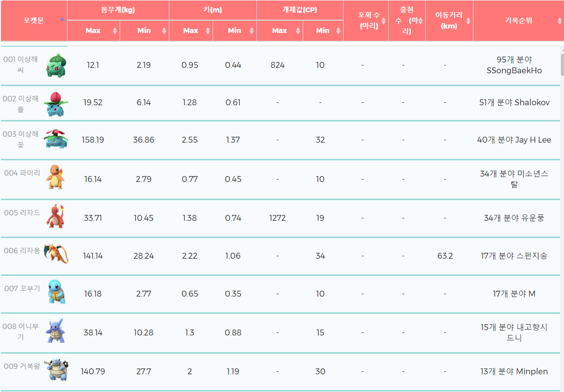Image resolution: width=564 pixels, height=392 pixels.
Task: Click the min height value 0.35
Action: coord(233,294)
